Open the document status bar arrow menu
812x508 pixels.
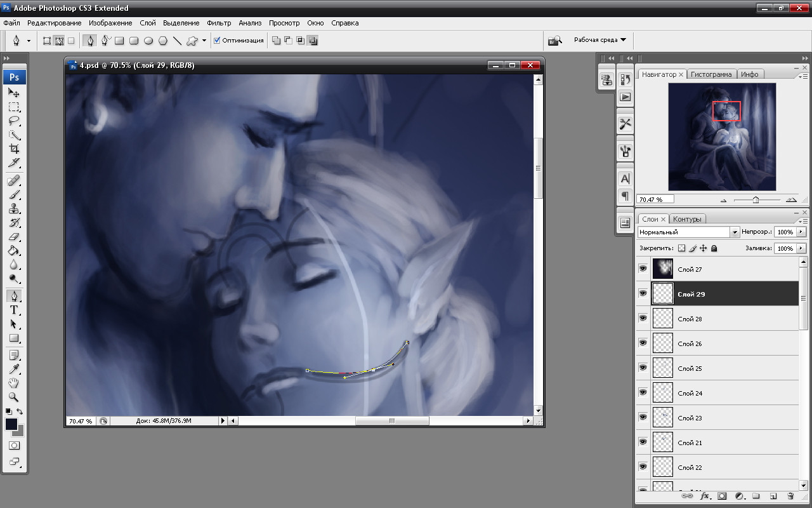pos(223,420)
